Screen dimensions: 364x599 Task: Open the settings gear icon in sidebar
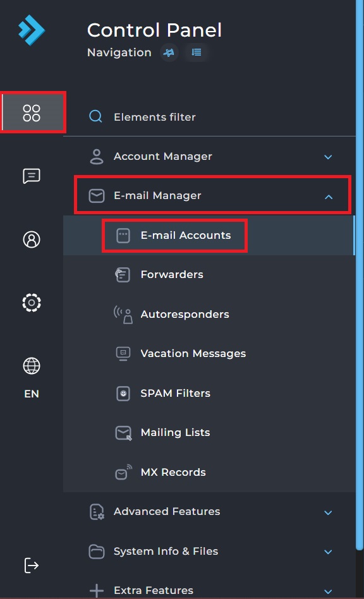(x=32, y=303)
